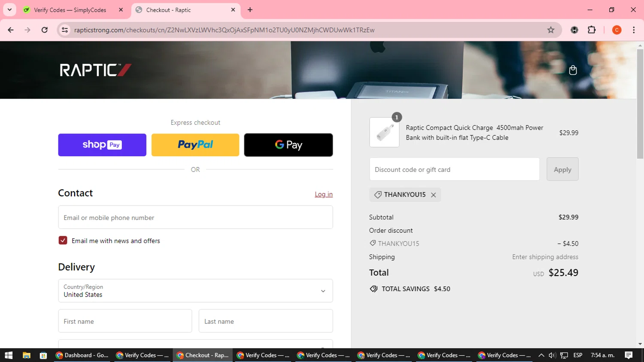
Task: View site information icon in address bar
Action: pos(65,30)
